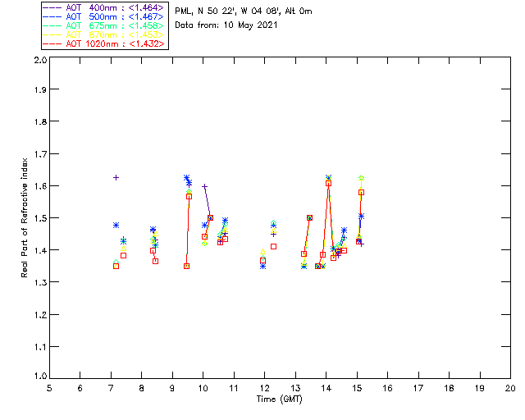Click the lowest blue asterisk near time 12

262,266
